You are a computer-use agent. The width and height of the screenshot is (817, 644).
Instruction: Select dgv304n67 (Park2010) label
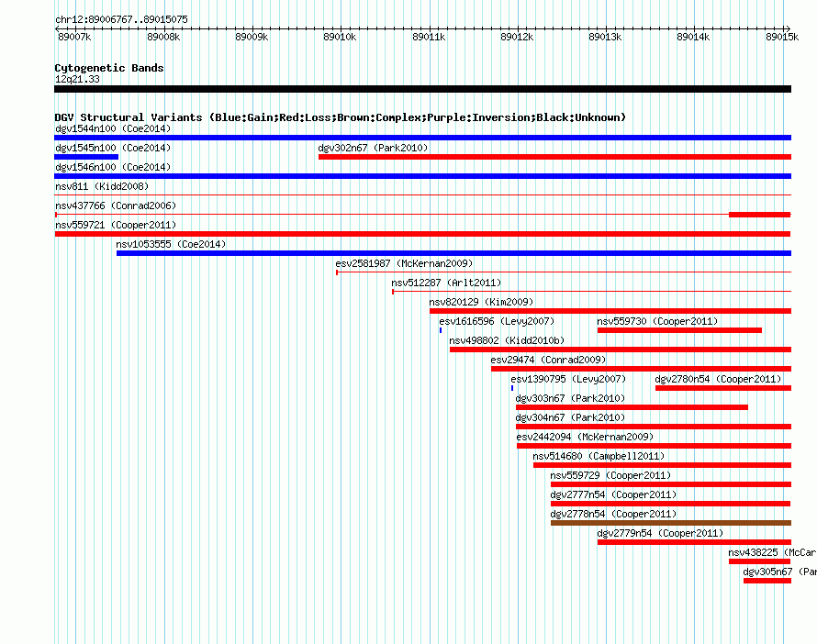click(x=571, y=417)
